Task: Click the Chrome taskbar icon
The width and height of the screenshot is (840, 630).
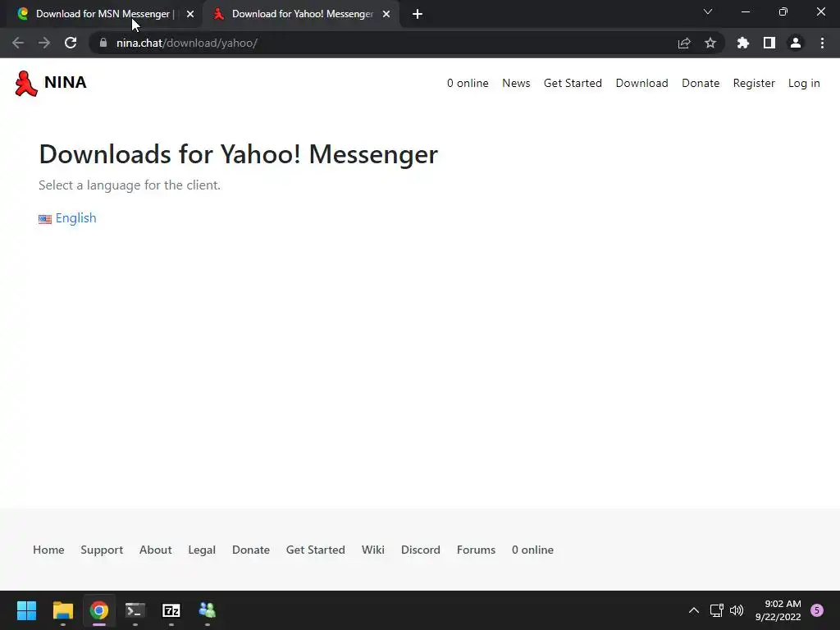Action: coord(99,610)
